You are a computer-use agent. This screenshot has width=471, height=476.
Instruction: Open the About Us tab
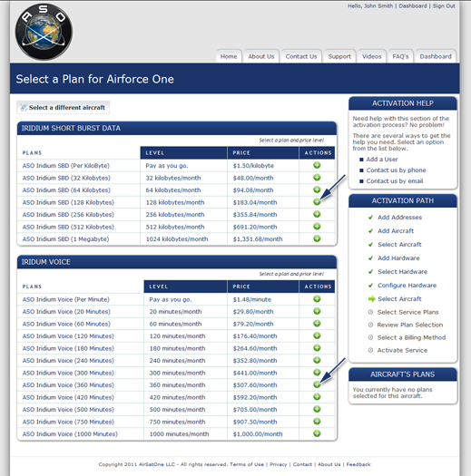tap(261, 56)
